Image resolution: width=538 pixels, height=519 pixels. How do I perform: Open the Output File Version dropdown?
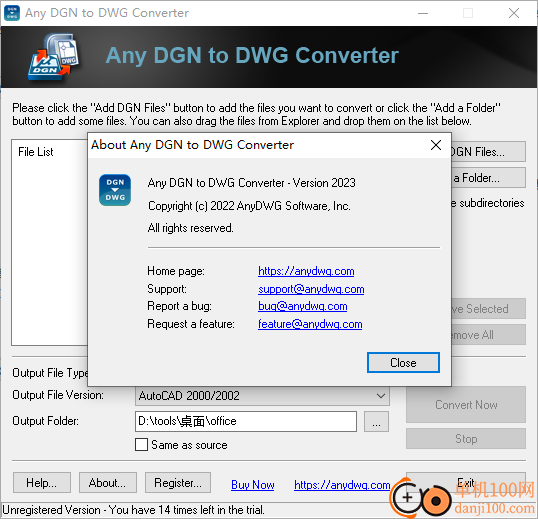[262, 396]
